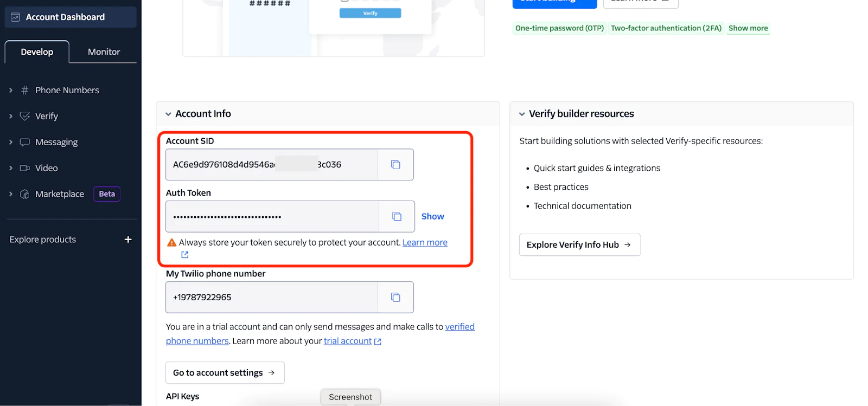Expand the Verify sidebar chevron

point(11,117)
